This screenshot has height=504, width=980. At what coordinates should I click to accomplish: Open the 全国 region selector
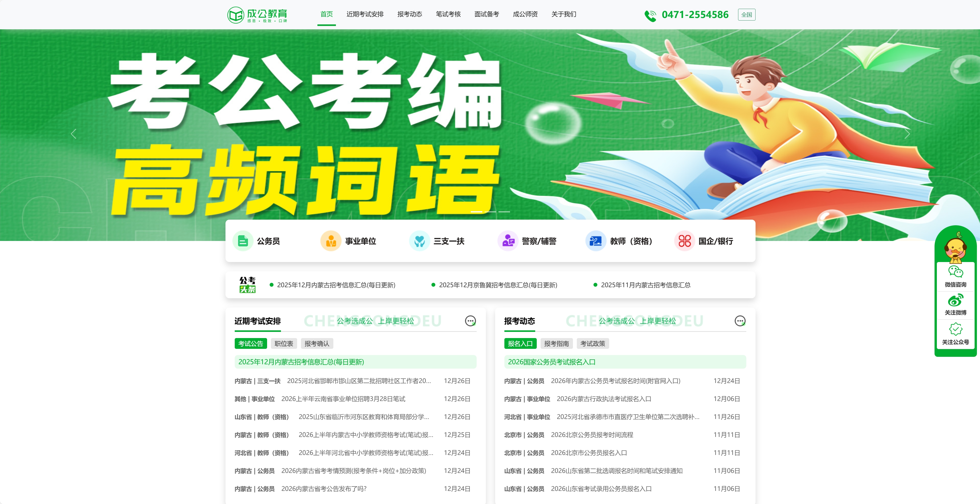click(747, 14)
